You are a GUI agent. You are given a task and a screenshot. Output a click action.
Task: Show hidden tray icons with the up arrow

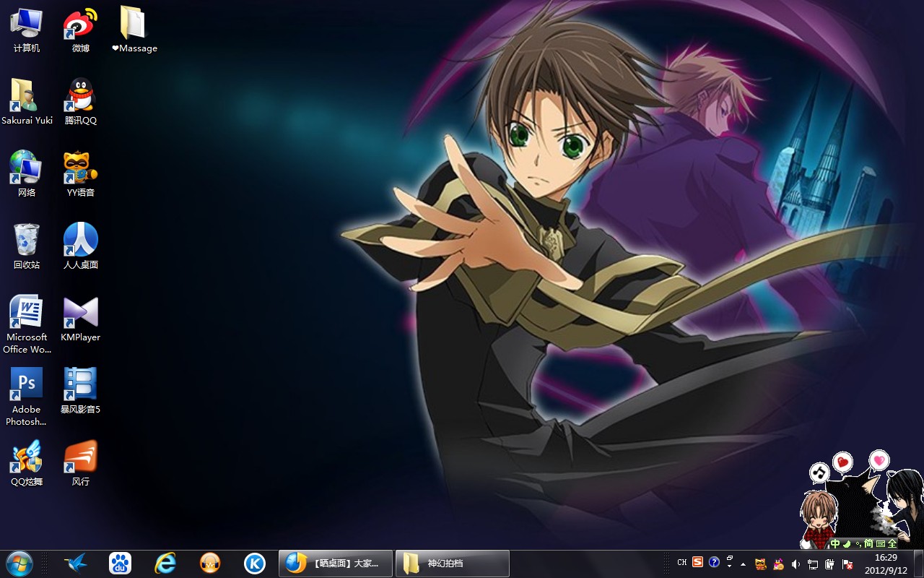[744, 564]
